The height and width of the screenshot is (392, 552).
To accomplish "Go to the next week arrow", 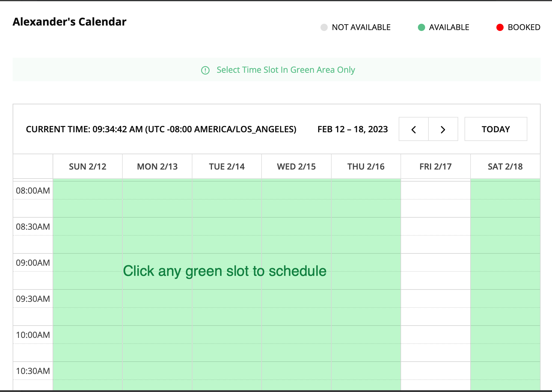I will (443, 129).
